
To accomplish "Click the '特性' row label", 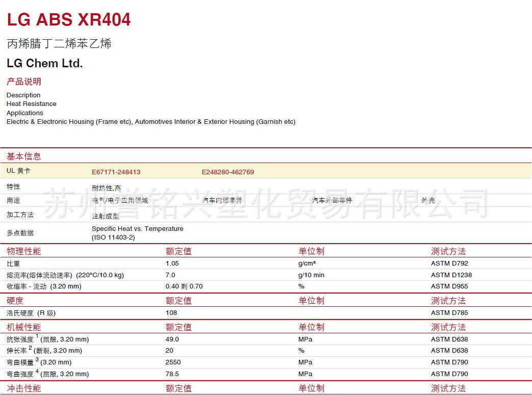I will (13, 187).
